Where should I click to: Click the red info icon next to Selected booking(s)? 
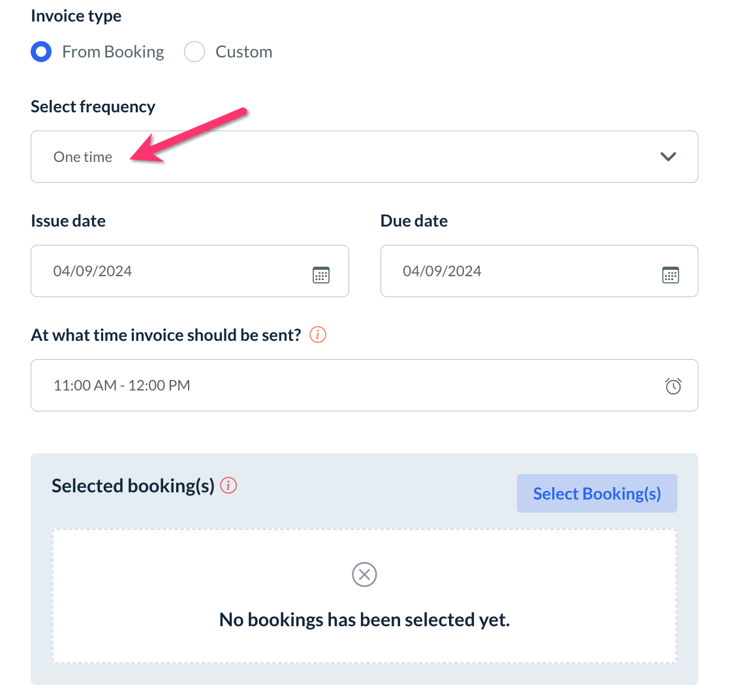tap(228, 485)
